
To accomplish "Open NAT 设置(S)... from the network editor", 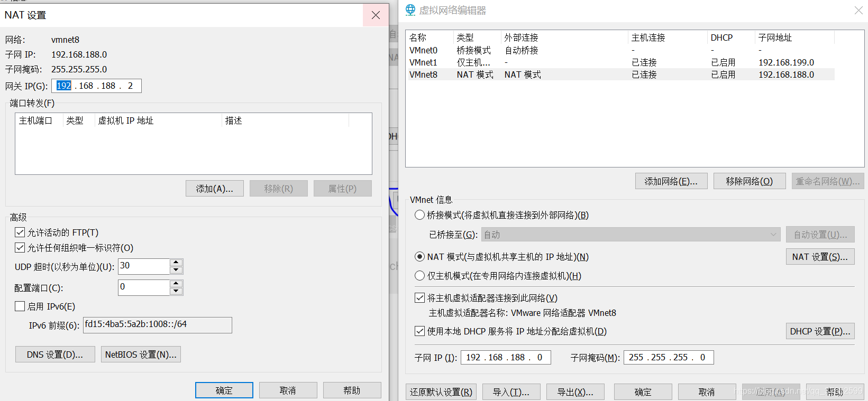I will [x=820, y=257].
